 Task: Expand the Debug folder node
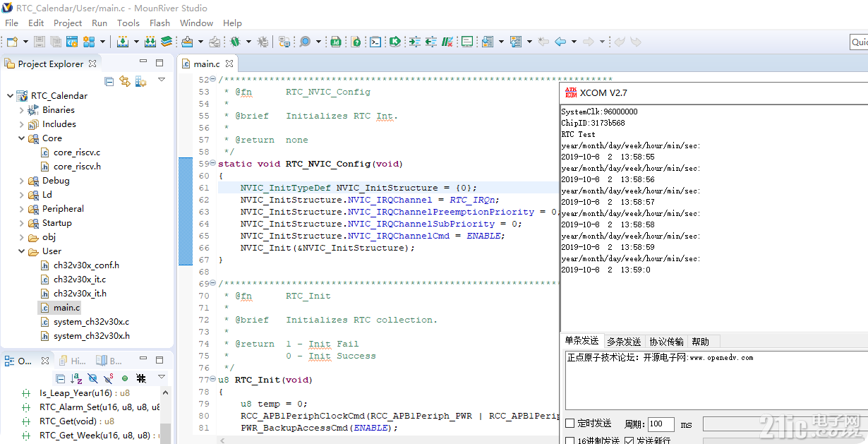(21, 181)
